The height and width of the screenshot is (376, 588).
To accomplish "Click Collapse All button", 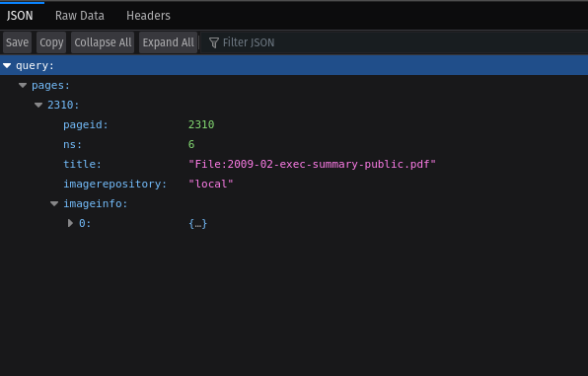I will point(103,42).
